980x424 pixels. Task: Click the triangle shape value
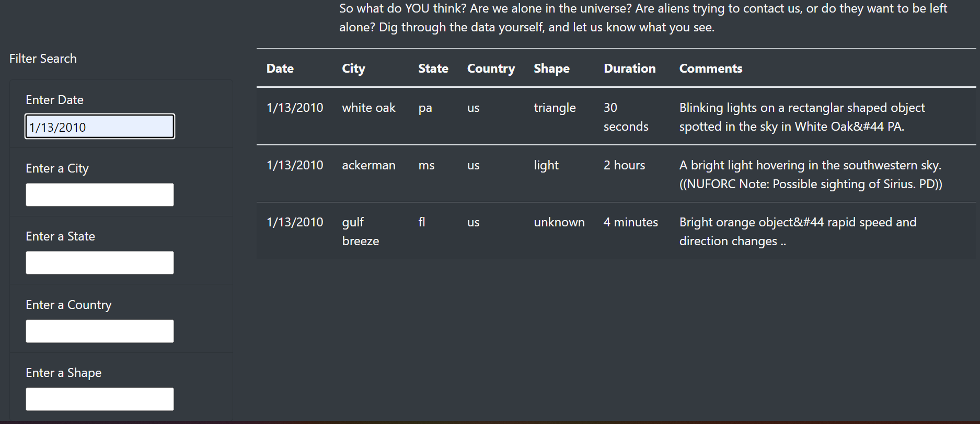pyautogui.click(x=555, y=108)
